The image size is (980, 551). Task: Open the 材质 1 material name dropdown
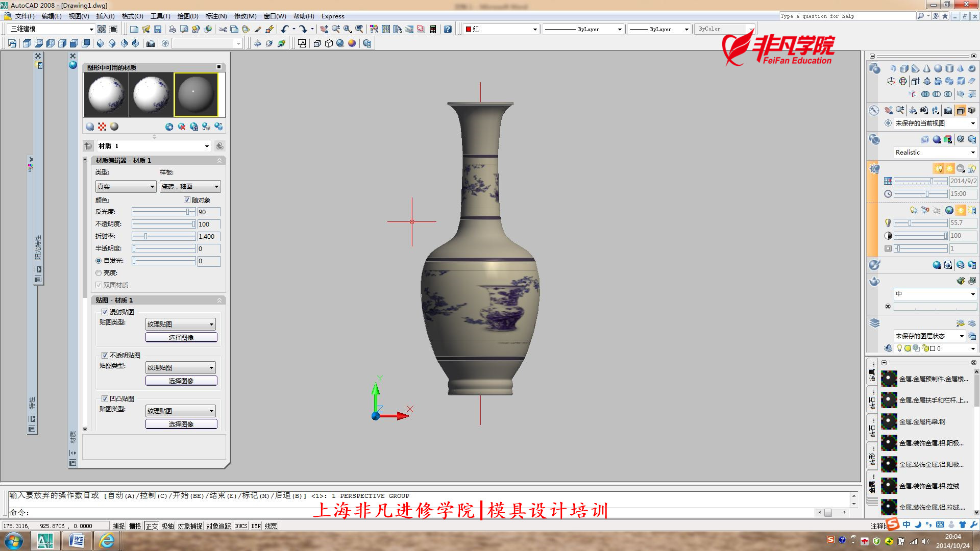point(154,146)
